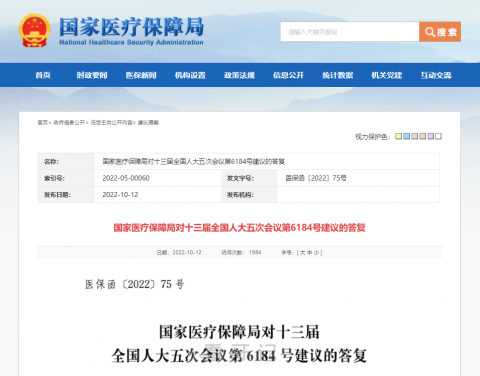Image resolution: width=480 pixels, height=376 pixels.
Task: Open the 首页 navigation menu item
Action: (x=43, y=75)
